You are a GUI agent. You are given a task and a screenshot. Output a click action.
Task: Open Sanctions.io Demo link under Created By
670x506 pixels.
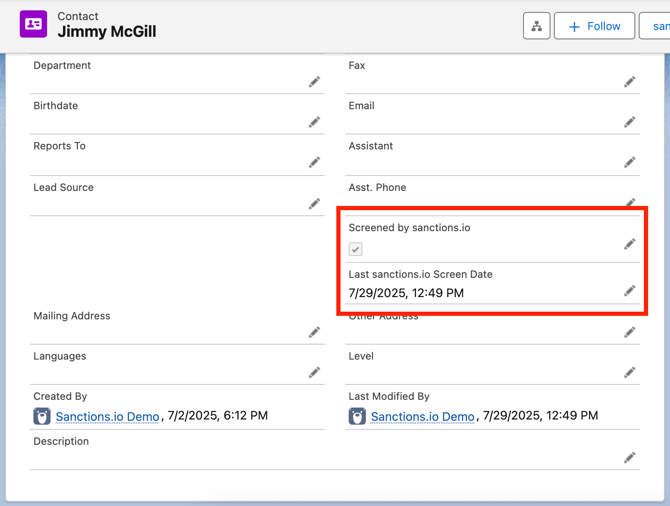(107, 416)
